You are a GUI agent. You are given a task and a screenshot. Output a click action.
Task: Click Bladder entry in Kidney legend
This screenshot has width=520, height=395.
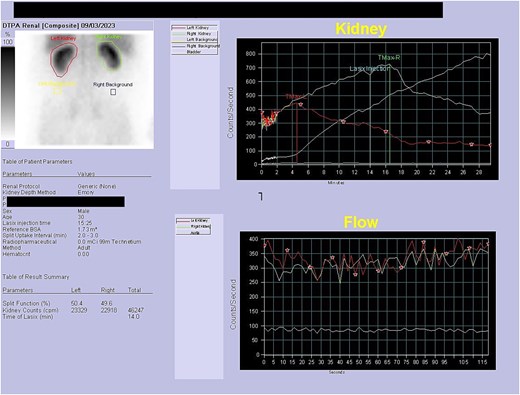coord(194,52)
